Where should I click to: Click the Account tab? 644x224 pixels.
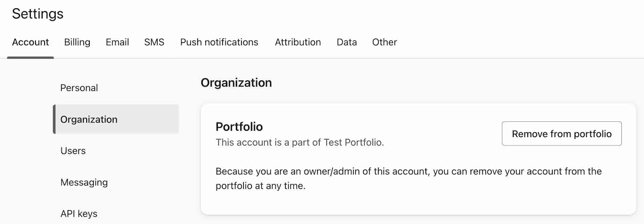[x=30, y=42]
